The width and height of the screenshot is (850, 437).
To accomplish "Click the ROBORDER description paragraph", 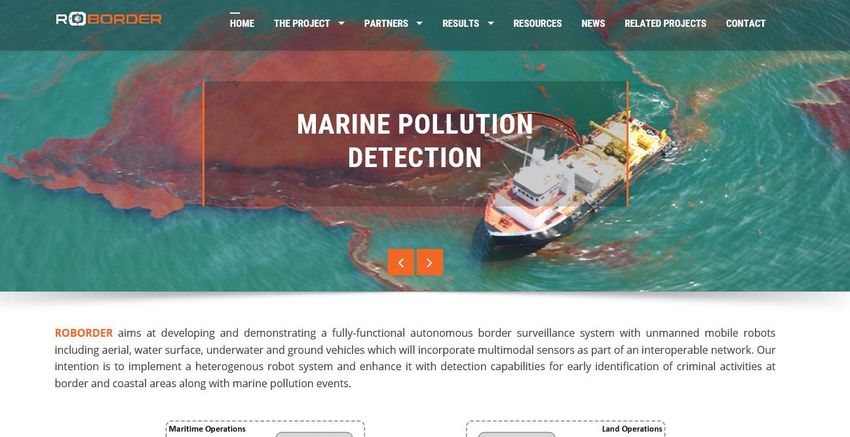I will (415, 358).
